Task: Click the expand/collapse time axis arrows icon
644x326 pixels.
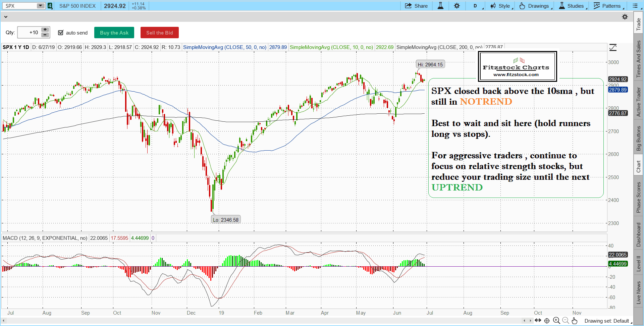Action: (x=538, y=320)
